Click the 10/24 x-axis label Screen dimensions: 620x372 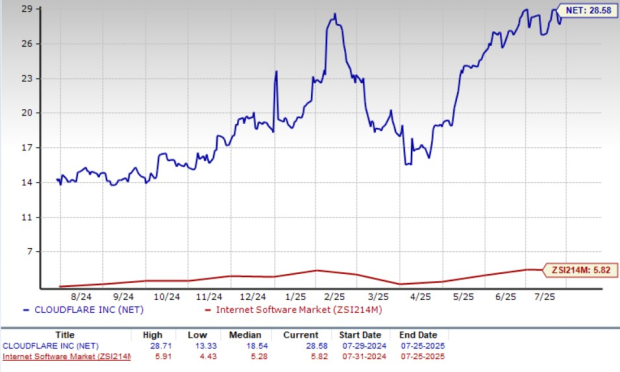click(166, 296)
